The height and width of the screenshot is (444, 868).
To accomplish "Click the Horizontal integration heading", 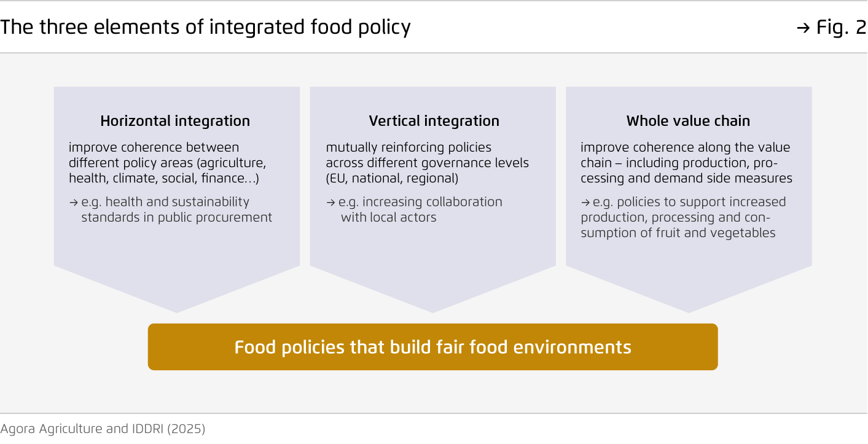I will pyautogui.click(x=175, y=121).
